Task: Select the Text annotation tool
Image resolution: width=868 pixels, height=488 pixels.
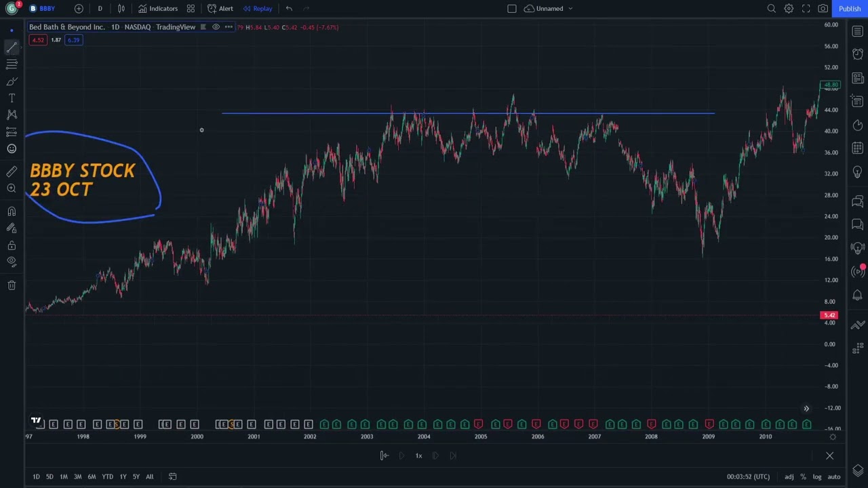Action: click(x=12, y=98)
